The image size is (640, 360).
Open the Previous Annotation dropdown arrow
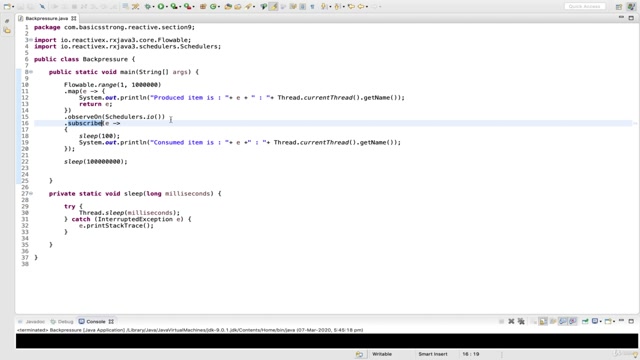[x=344, y=7]
